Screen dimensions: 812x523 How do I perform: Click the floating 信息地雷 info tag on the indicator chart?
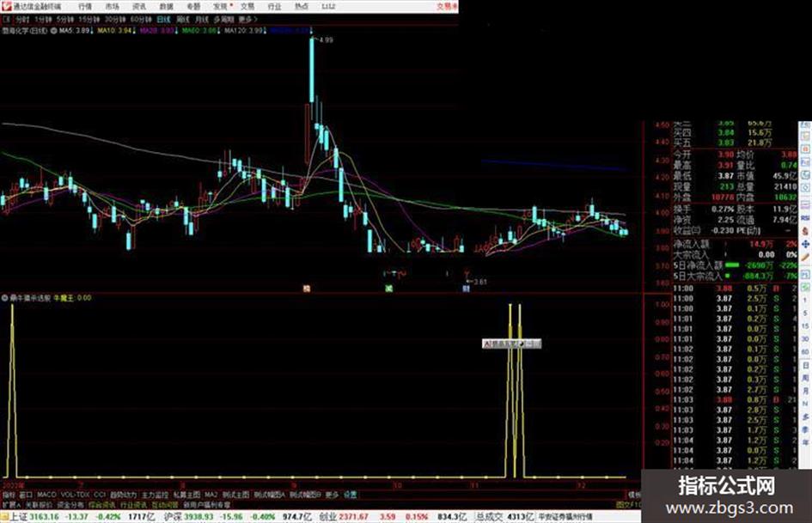click(511, 344)
